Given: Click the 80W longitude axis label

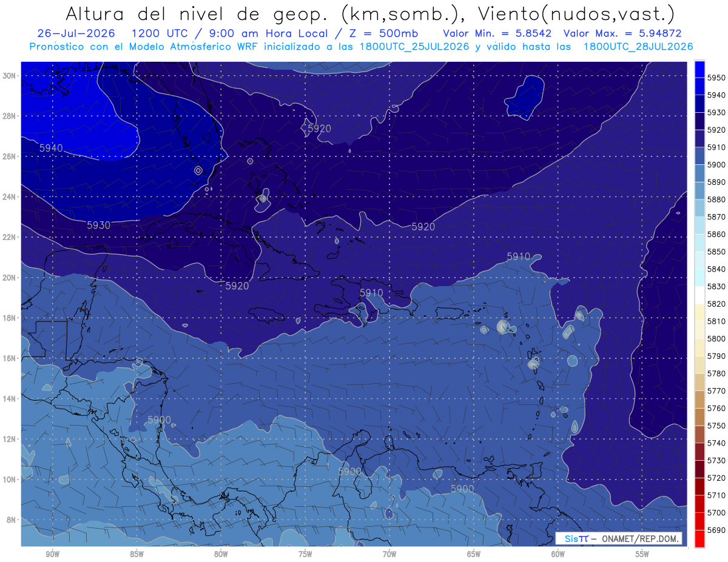Looking at the screenshot, I should click(221, 554).
